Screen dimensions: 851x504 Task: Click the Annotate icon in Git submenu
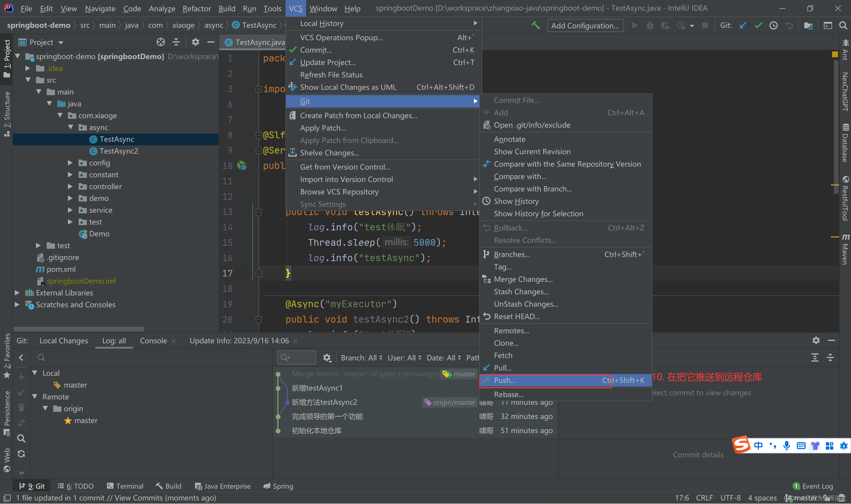[509, 139]
